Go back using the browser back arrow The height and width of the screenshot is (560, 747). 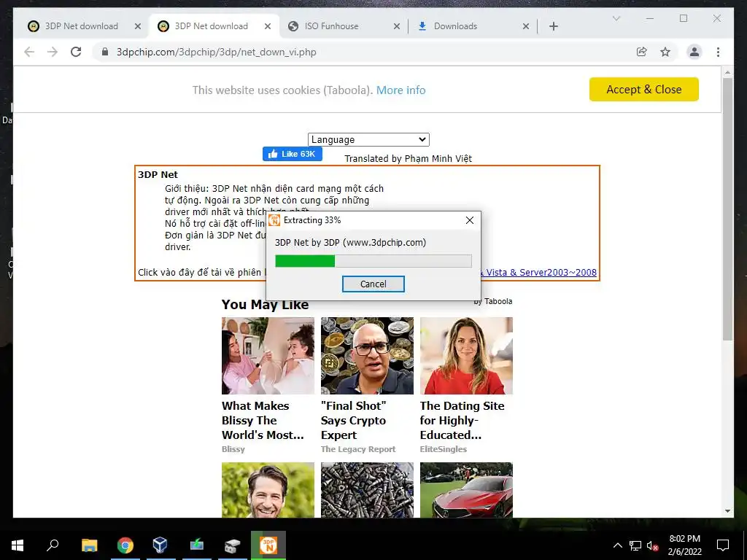[29, 52]
